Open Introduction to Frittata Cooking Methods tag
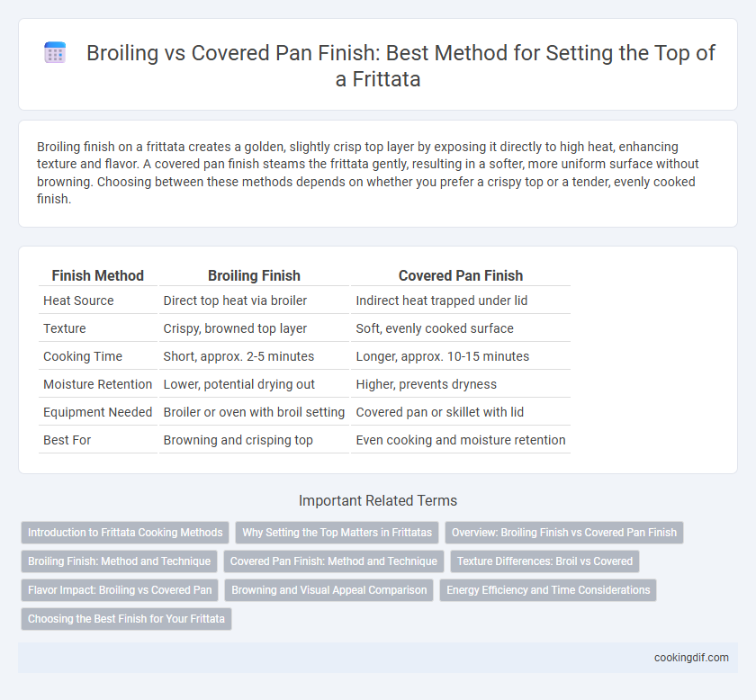The height and width of the screenshot is (700, 756). point(125,533)
